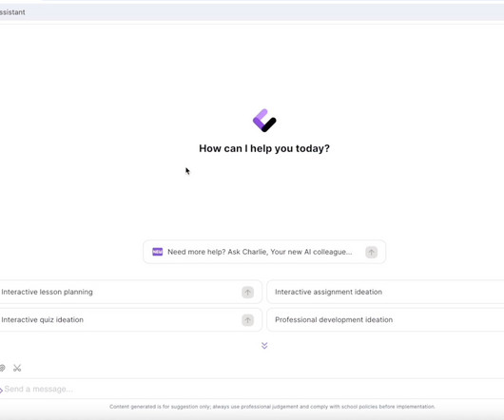Click the How can I help you today heading
504x420 pixels.
[264, 148]
